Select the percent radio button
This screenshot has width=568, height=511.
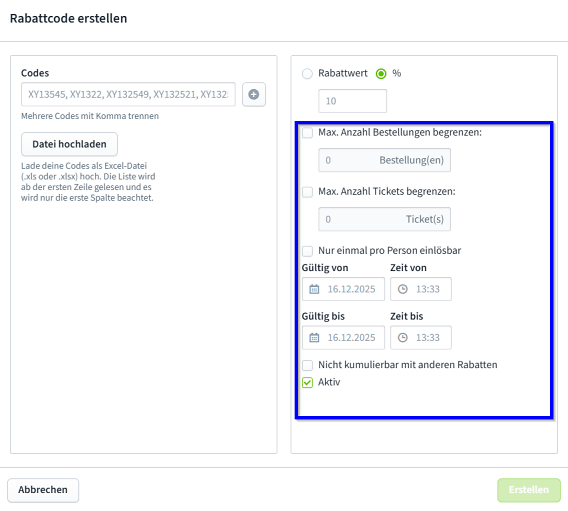click(x=381, y=74)
